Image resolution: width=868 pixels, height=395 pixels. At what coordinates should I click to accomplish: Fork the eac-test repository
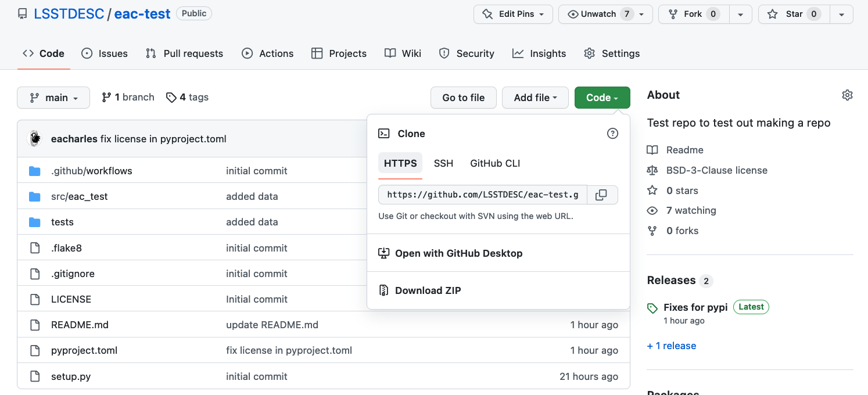click(x=694, y=14)
